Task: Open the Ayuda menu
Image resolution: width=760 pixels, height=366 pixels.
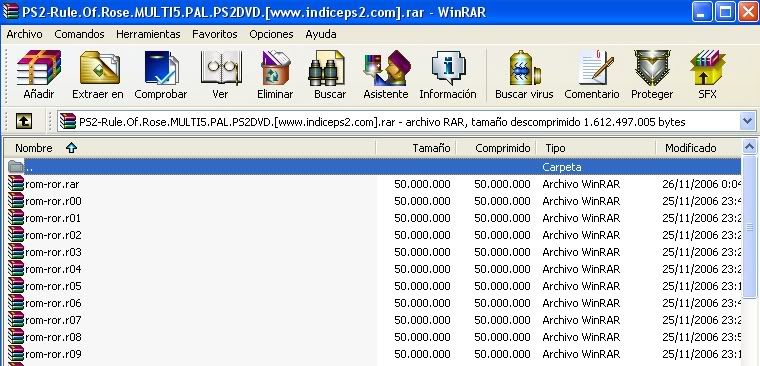Action: pyautogui.click(x=321, y=34)
